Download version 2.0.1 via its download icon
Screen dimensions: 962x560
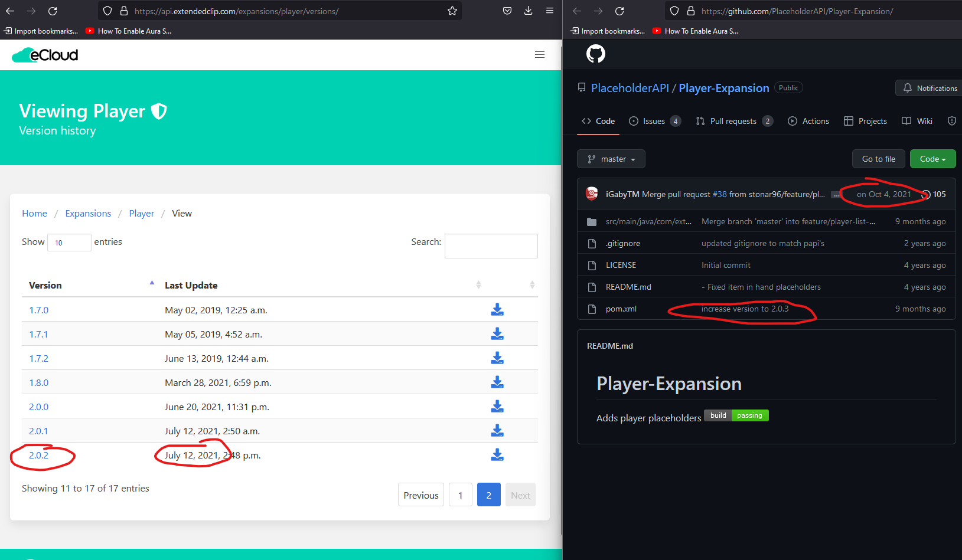[x=497, y=431]
